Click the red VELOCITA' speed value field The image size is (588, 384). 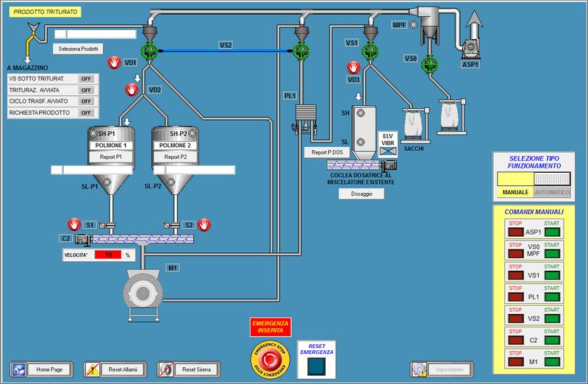(107, 255)
